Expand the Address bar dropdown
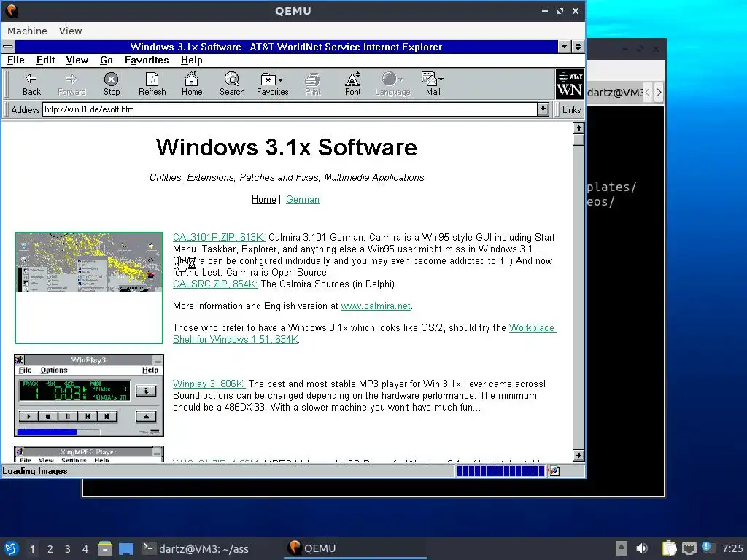Image resolution: width=747 pixels, height=560 pixels. 543,109
